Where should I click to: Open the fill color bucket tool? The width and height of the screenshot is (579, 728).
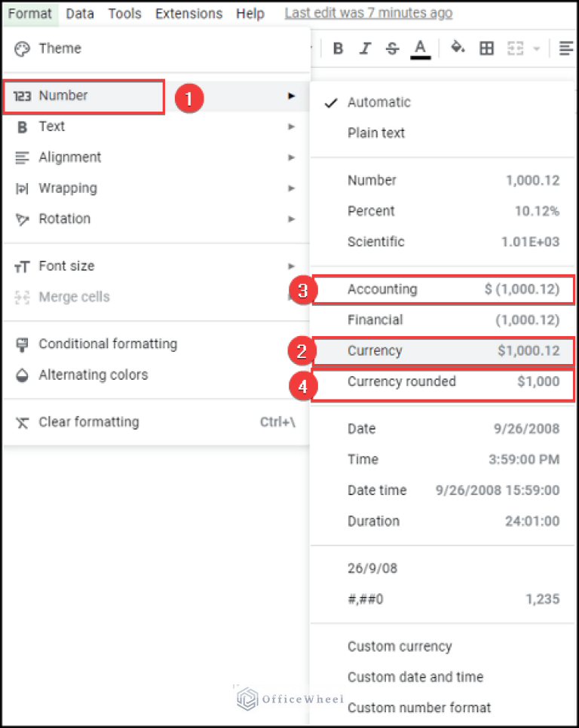pyautogui.click(x=458, y=48)
